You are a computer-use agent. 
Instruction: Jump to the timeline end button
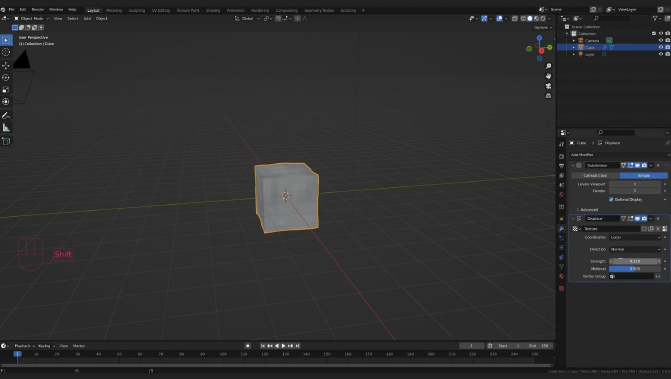297,346
